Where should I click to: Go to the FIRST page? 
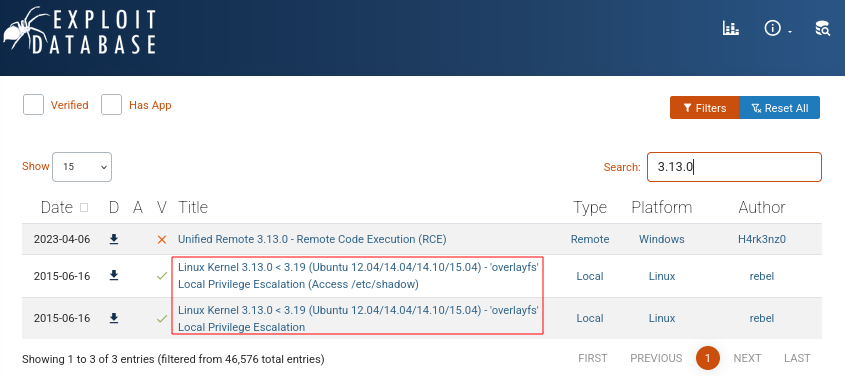pos(592,358)
